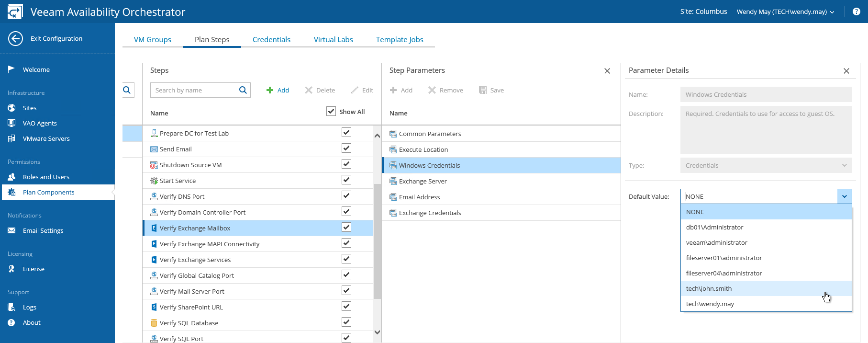868x343 pixels.
Task: Click the Sites globe icon
Action: [11, 108]
